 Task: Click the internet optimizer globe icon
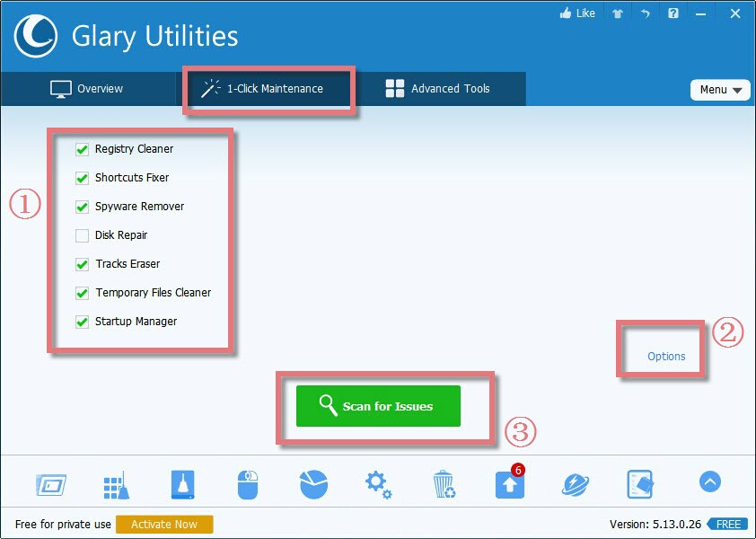click(x=575, y=483)
